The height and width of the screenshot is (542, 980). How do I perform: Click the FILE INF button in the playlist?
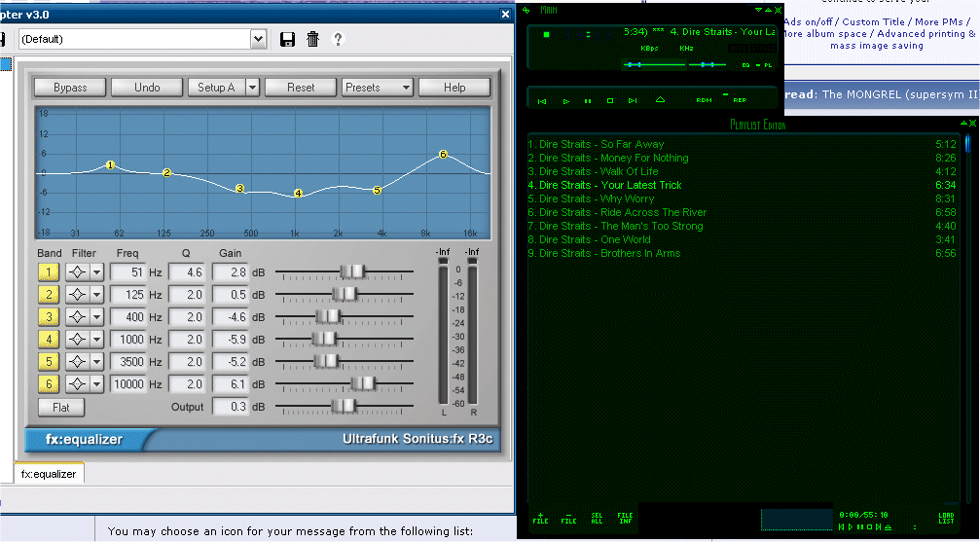625,519
